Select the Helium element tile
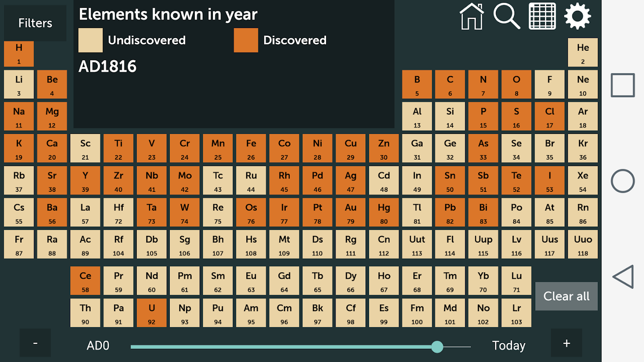This screenshot has width=644, height=362. point(583,52)
